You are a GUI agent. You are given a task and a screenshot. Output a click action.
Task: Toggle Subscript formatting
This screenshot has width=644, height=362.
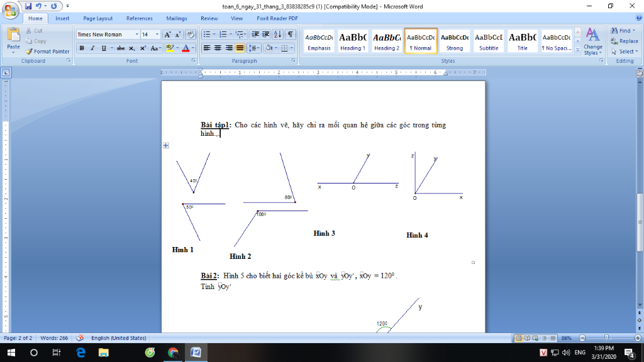coord(131,48)
